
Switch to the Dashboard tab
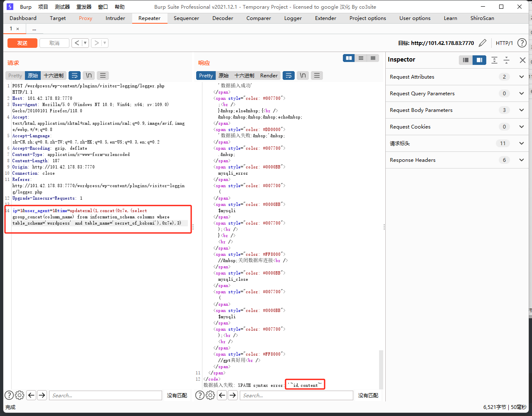[23, 18]
